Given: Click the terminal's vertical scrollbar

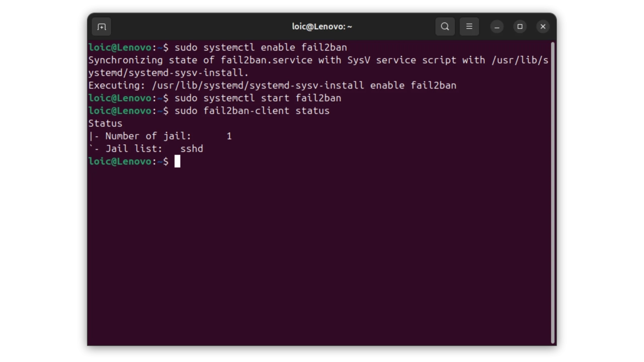Looking at the screenshot, I should click(552, 191).
